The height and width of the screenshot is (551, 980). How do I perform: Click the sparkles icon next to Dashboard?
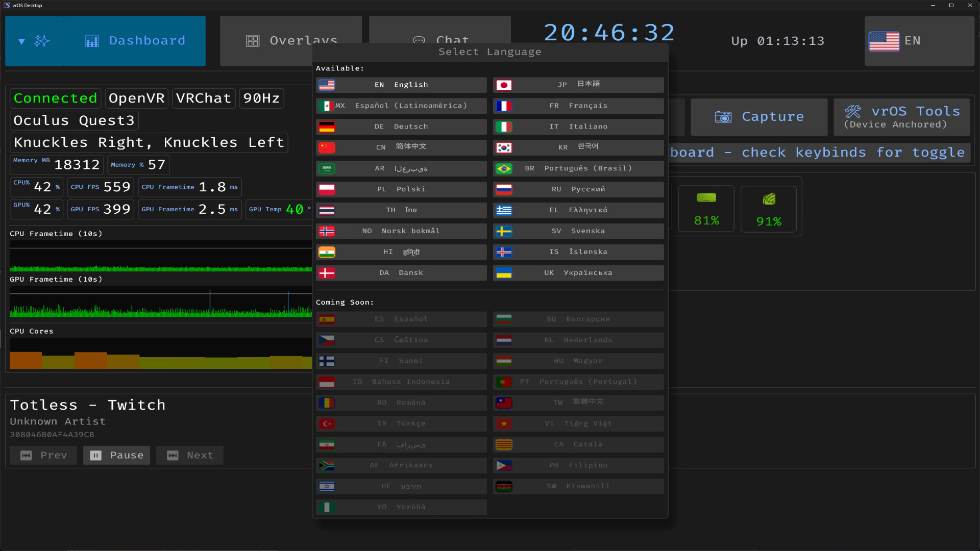[43, 41]
